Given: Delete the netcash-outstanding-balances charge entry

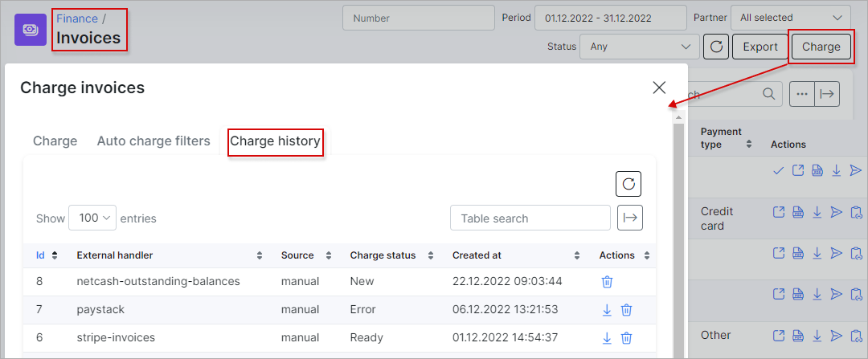Looking at the screenshot, I should (x=608, y=282).
